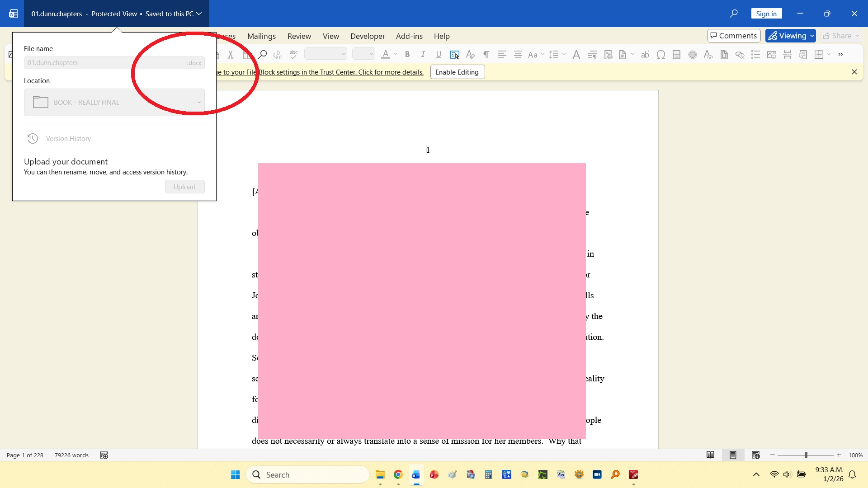Click the Cut scissors icon
The image size is (868, 488).
tap(231, 55)
